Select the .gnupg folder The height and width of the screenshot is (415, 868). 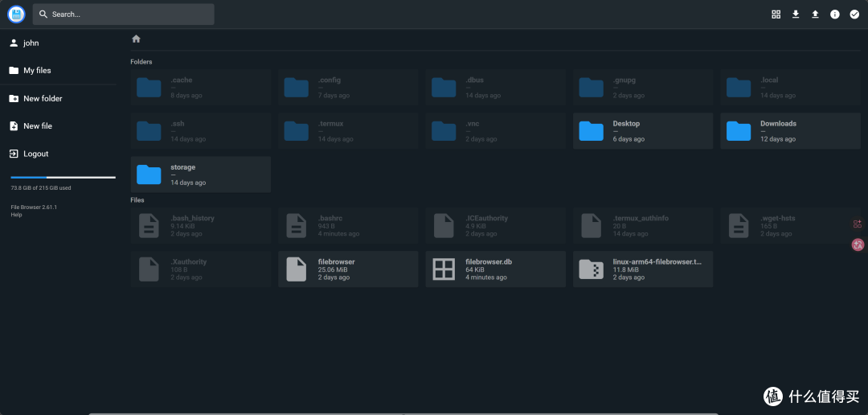(x=643, y=88)
